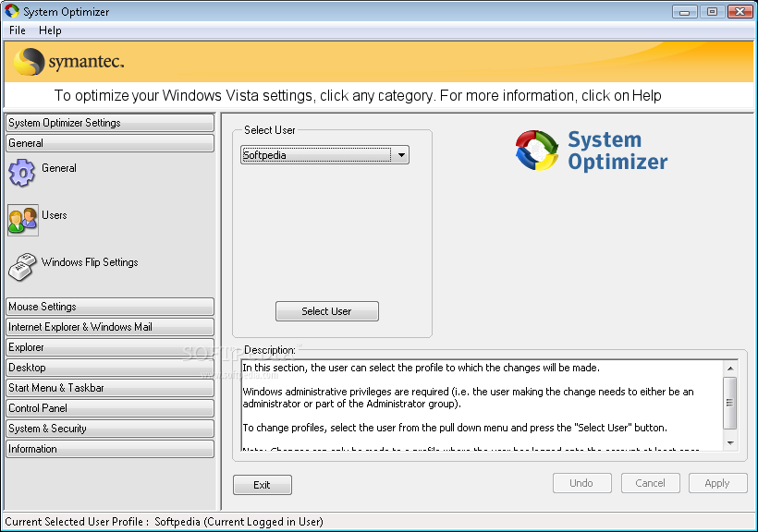Click the Select User button

coord(327,311)
